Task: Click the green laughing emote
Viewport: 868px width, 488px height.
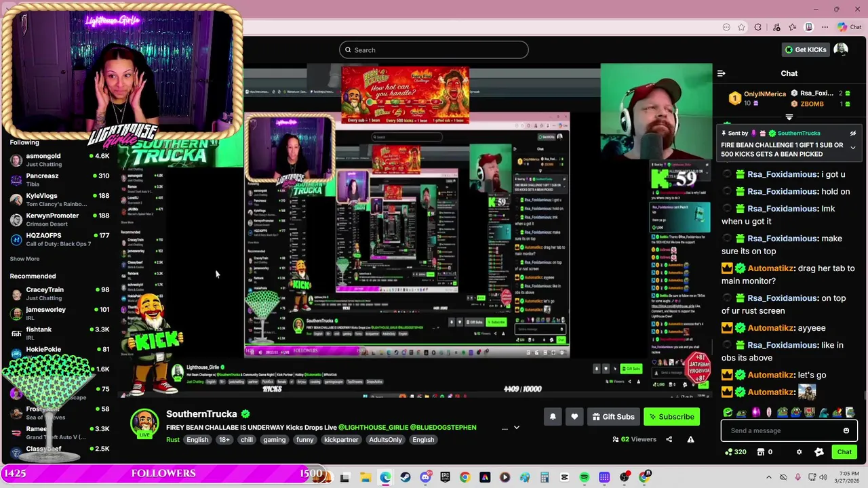Action: (x=728, y=412)
